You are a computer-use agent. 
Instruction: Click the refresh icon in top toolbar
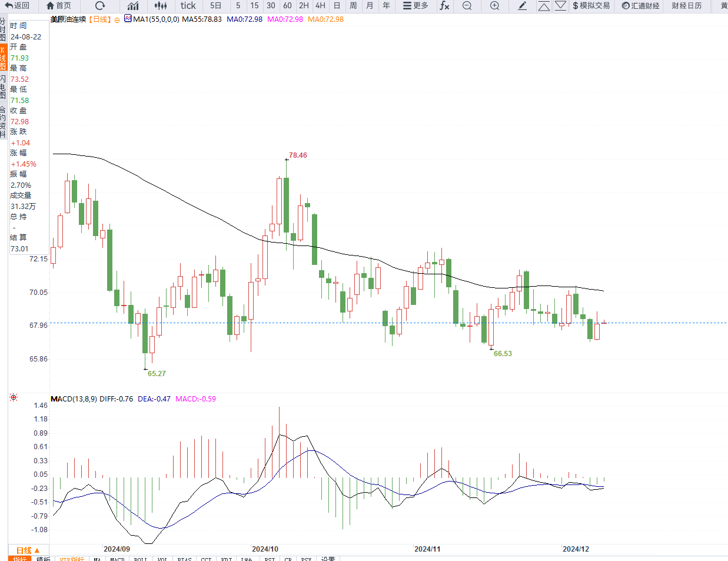coord(100,6)
